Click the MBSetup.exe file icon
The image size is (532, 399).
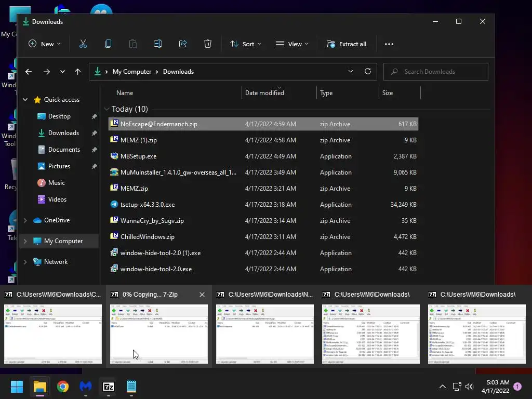(x=114, y=156)
